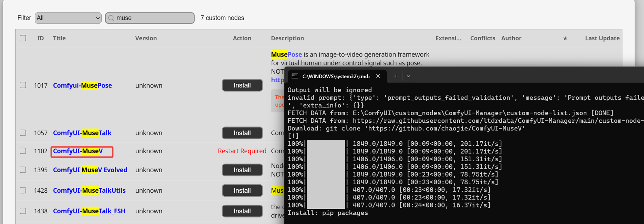The height and width of the screenshot is (224, 644).
Task: Sort by the Conflicts column header
Action: (x=482, y=38)
